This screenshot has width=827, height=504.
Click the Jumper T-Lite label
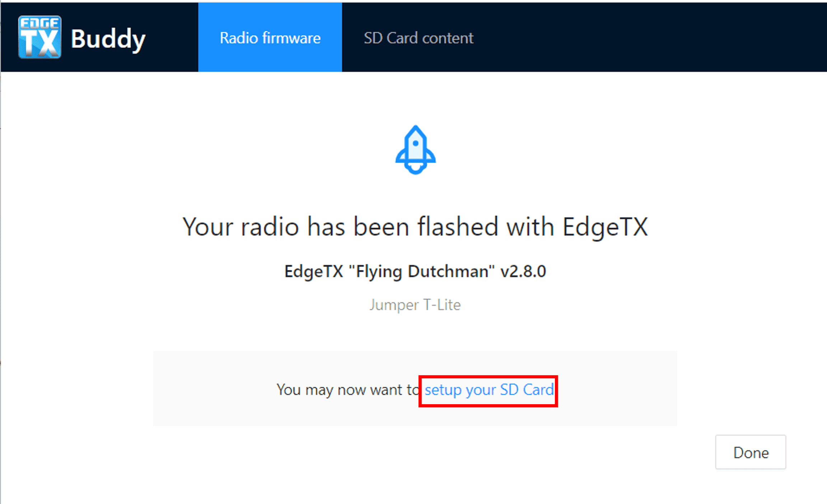pos(415,305)
